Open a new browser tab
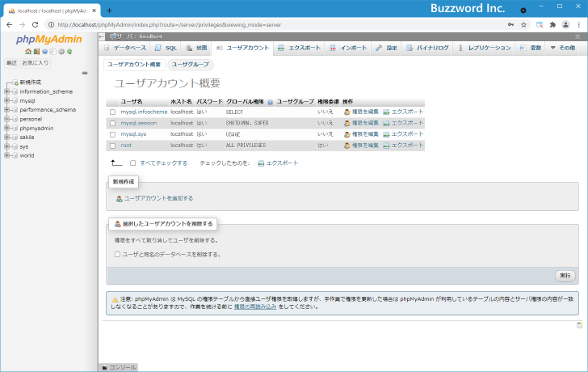 (109, 11)
